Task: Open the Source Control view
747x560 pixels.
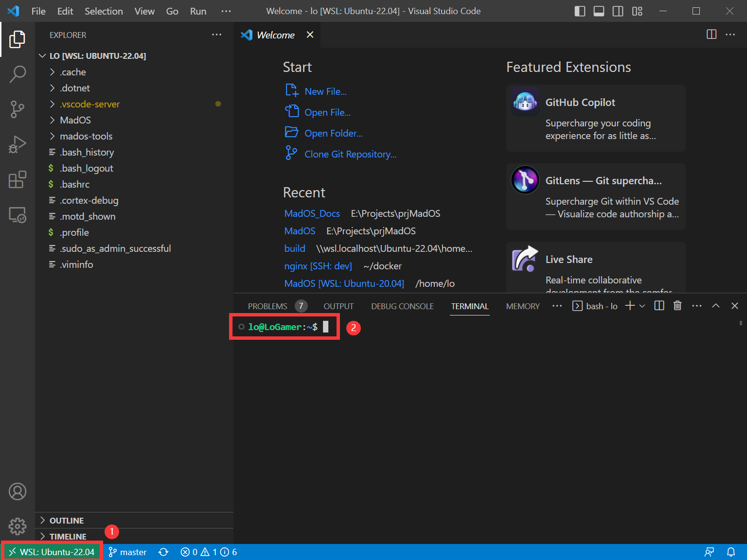Action: [18, 109]
